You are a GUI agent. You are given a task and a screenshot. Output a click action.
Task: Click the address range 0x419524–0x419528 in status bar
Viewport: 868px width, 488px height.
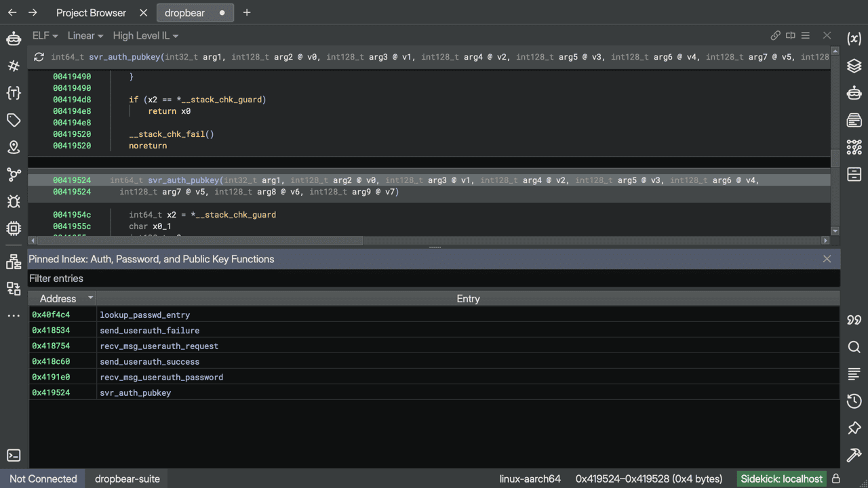coord(649,479)
